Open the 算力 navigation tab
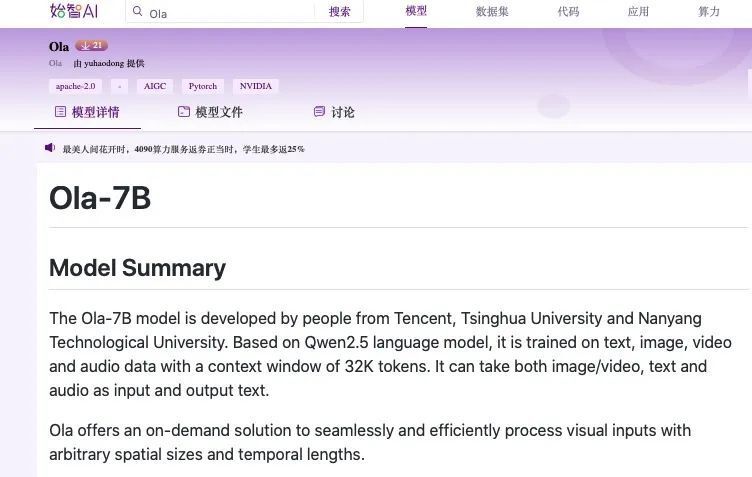The height and width of the screenshot is (477, 752). pyautogui.click(x=709, y=12)
